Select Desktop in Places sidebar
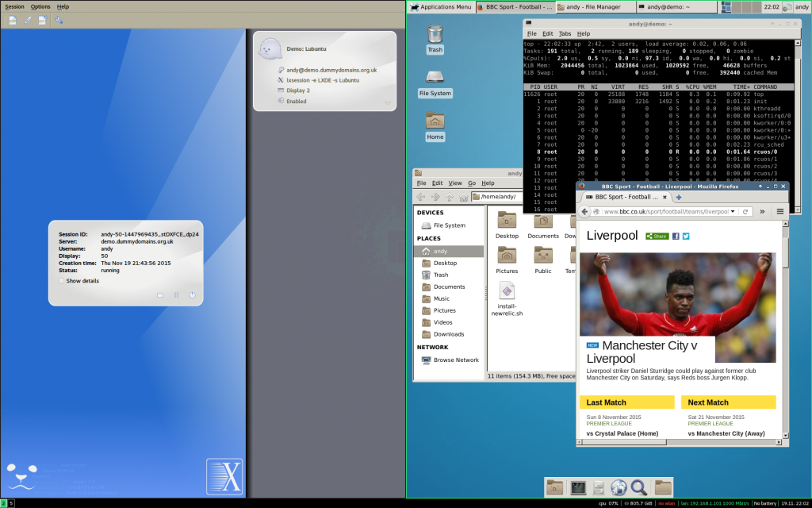Screen dimensions: 812x508 pyautogui.click(x=449, y=264)
